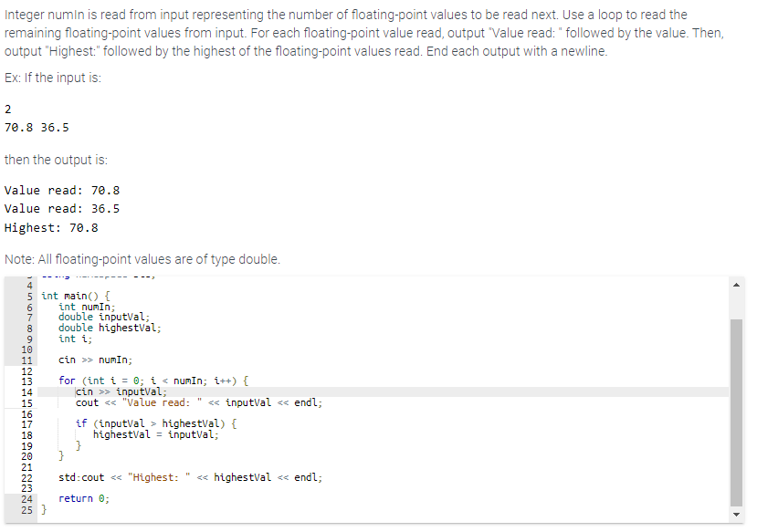Click the 'int i;' declaration line
757x532 pixels.
point(75,339)
